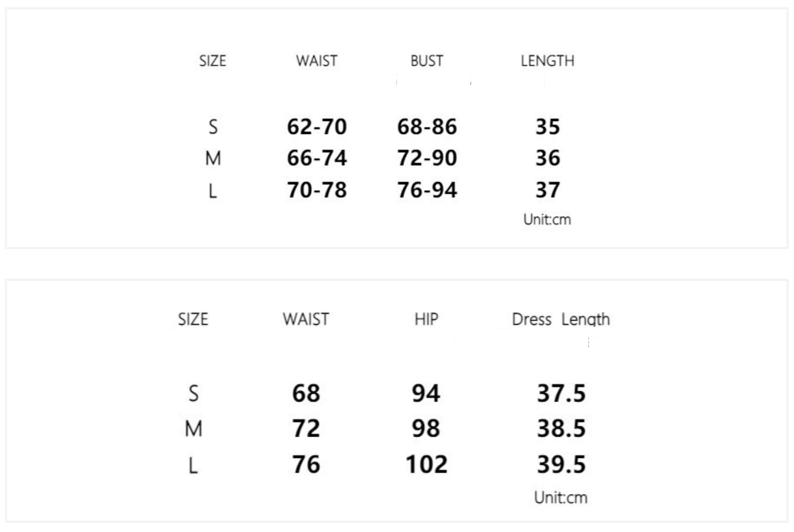Viewport: 794px width, 532px height.
Task: Click the SIZE header in bottom table
Action: [x=193, y=319]
